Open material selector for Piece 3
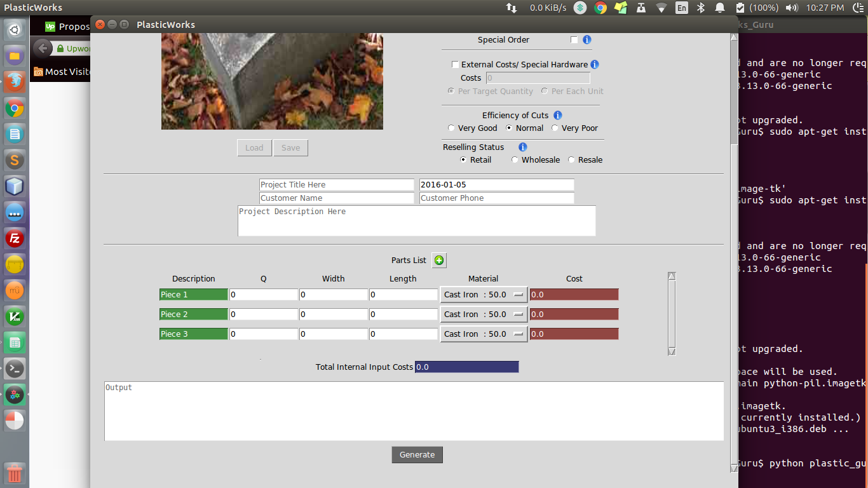The width and height of the screenshot is (868, 488). (x=484, y=334)
